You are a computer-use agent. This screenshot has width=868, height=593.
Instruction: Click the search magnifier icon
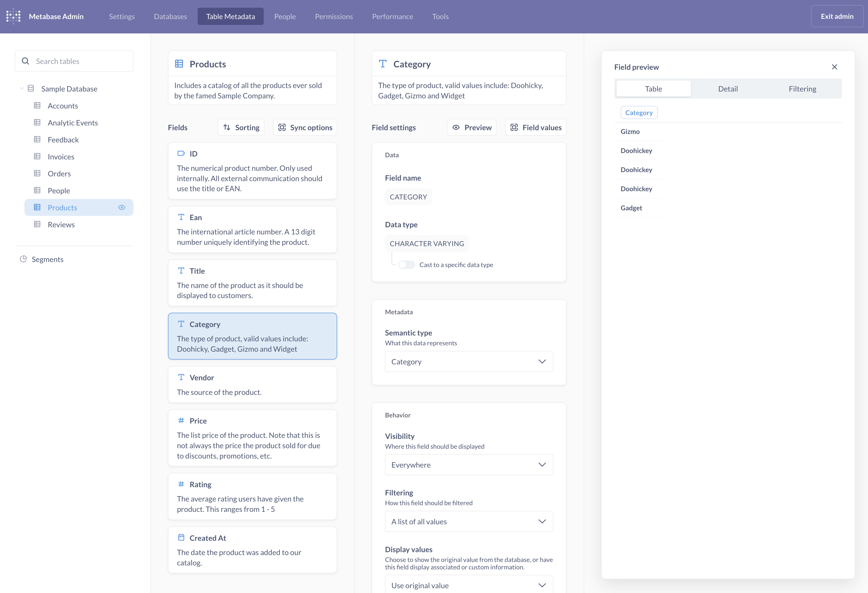coord(25,61)
